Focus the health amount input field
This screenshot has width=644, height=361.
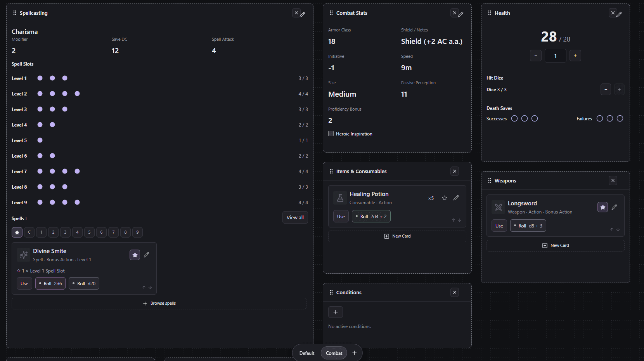(x=556, y=56)
